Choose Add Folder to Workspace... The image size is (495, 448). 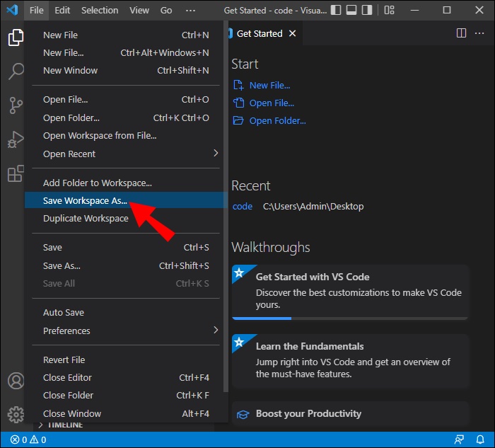tap(97, 183)
